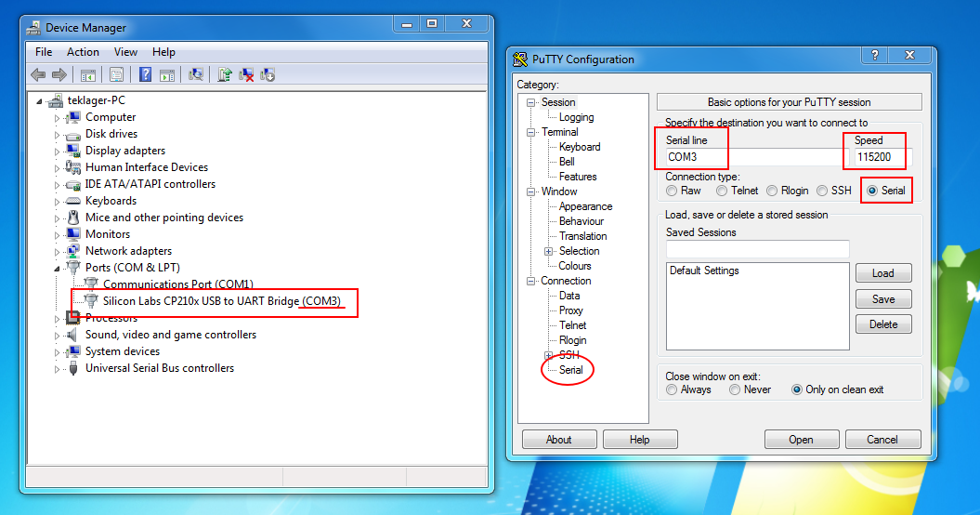Click the Delete session button
The height and width of the screenshot is (515, 980).
883,324
